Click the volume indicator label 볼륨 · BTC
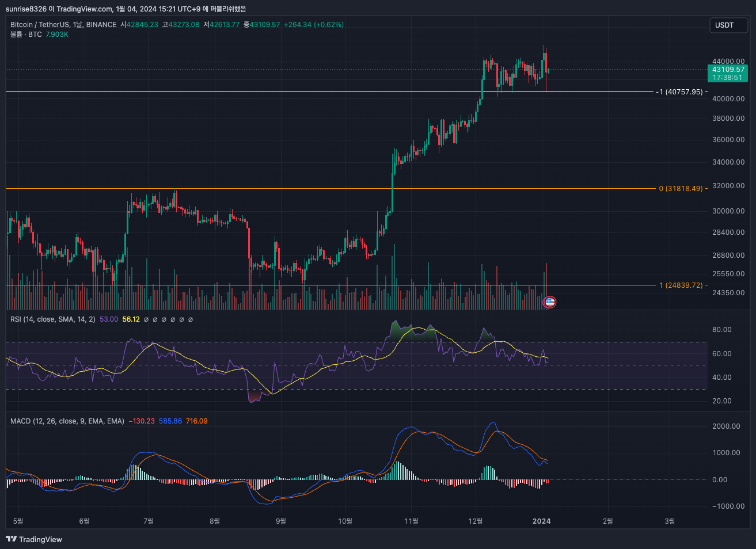 click(26, 35)
